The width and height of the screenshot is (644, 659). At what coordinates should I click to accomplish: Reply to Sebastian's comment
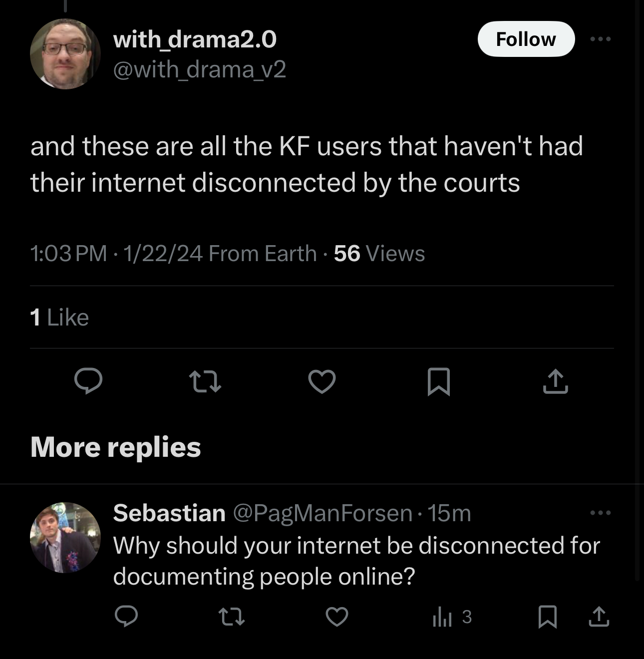126,616
